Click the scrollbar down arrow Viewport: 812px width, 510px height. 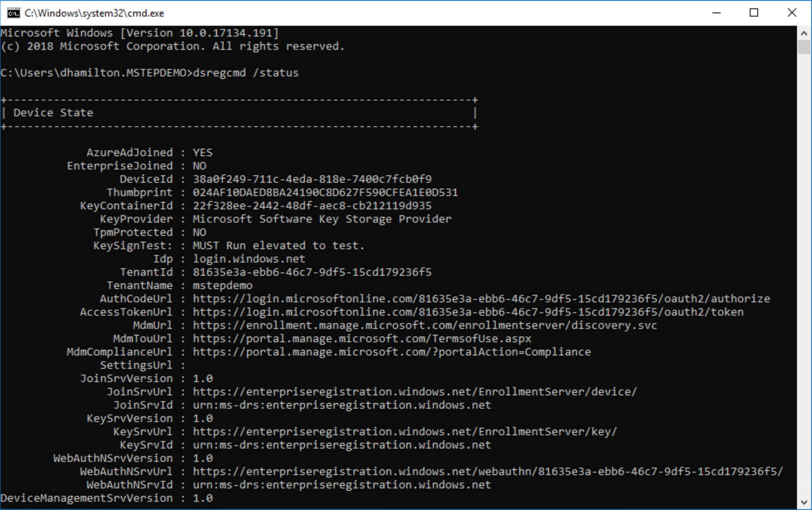coord(804,503)
